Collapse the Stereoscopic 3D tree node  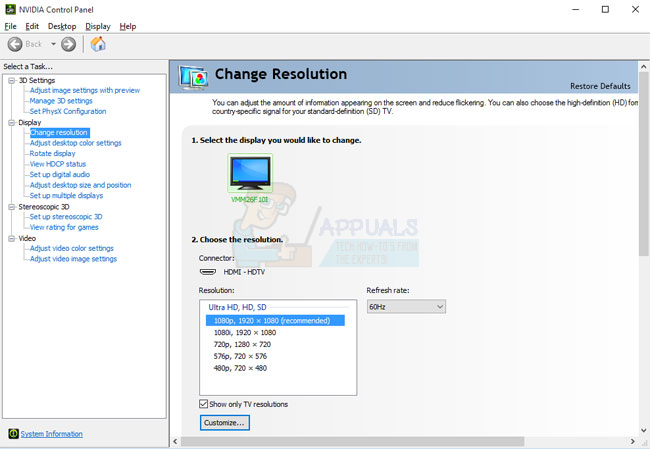click(12, 207)
